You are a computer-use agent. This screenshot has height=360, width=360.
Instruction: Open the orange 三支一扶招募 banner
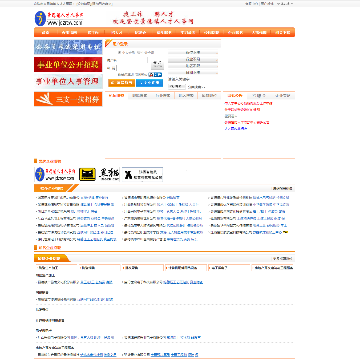pos(68,99)
